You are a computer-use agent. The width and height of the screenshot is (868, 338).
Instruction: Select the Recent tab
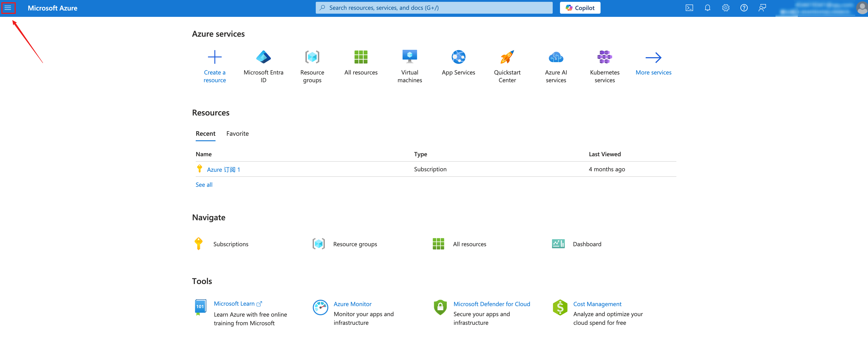tap(205, 133)
